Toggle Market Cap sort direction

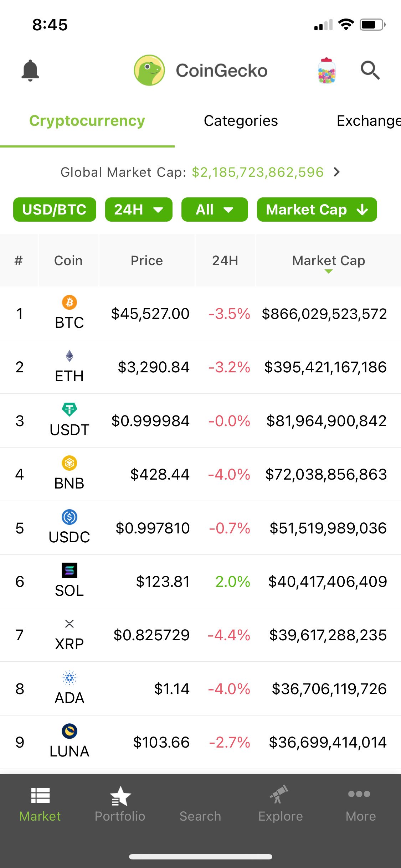click(317, 210)
